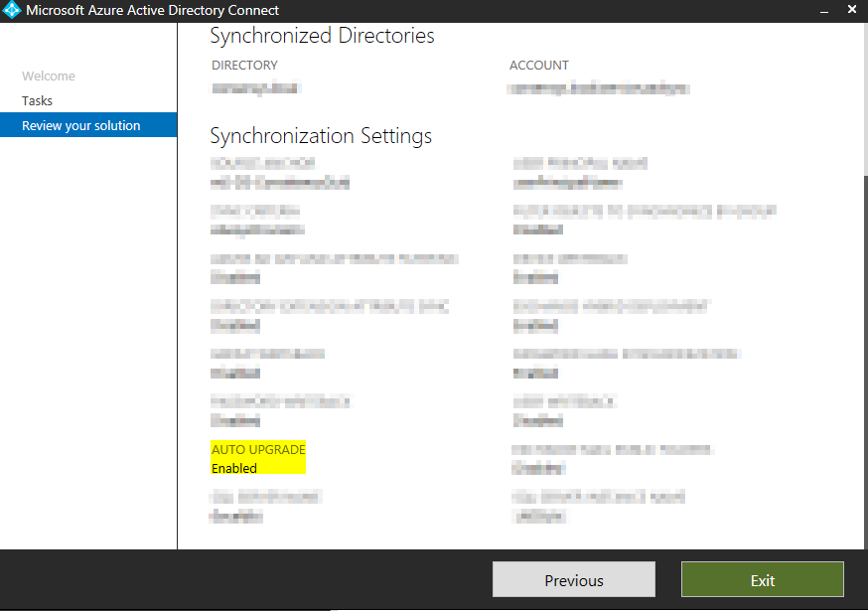868x611 pixels.
Task: Click the blurred value under ACCOUNT
Action: point(598,87)
